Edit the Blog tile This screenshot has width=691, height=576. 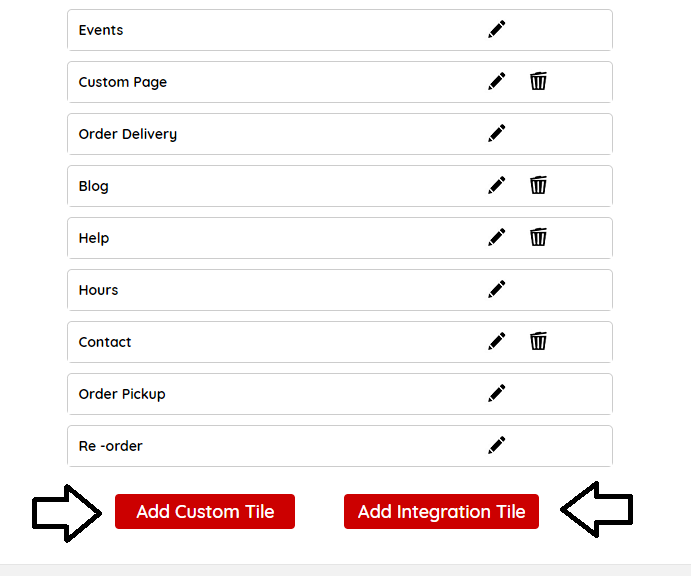497,186
